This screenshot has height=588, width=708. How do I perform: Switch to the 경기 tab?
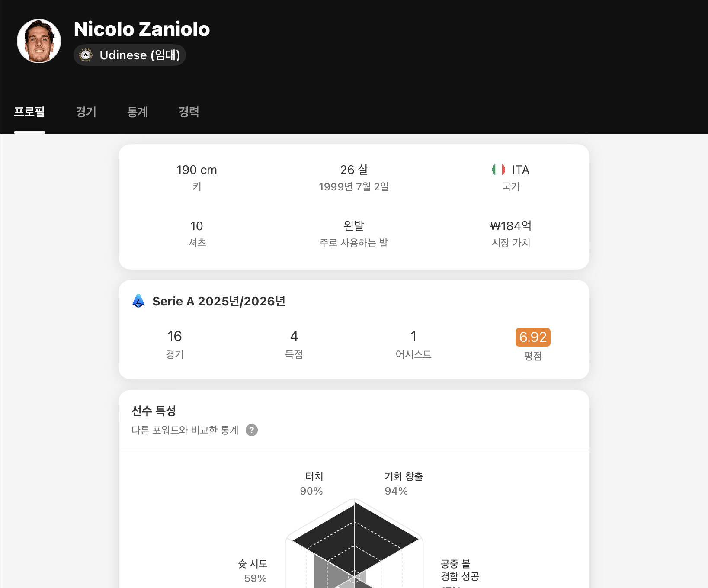[x=86, y=112]
